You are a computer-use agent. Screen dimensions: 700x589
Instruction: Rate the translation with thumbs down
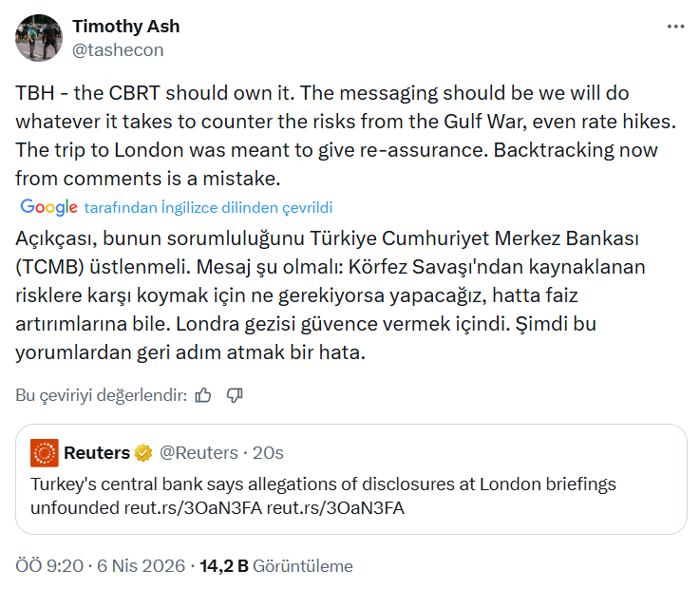[x=236, y=395]
